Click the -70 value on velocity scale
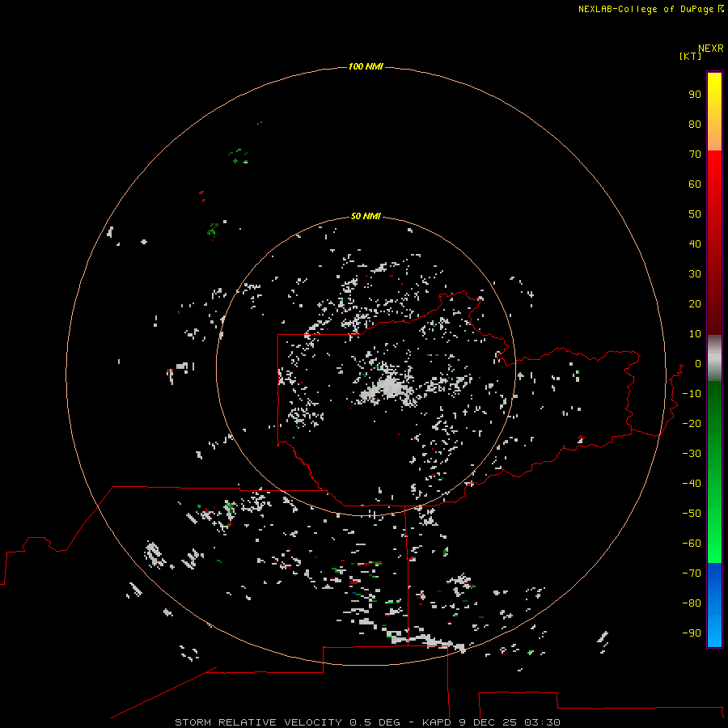The height and width of the screenshot is (728, 728). coord(692,574)
